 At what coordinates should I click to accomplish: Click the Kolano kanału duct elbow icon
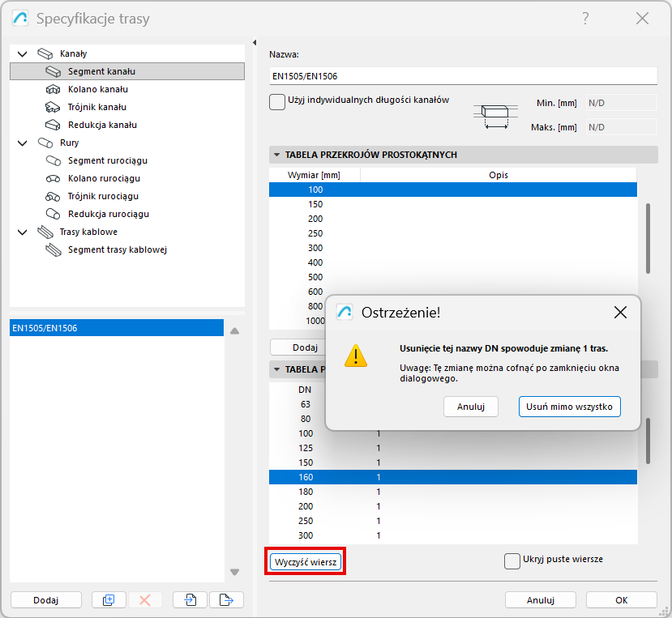(x=53, y=90)
